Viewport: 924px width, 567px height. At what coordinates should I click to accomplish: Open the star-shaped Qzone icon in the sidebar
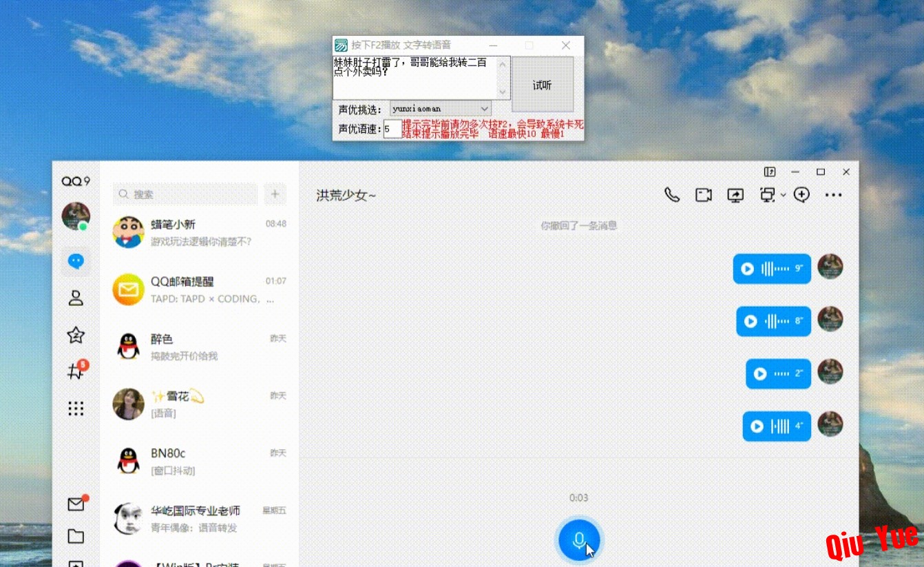[x=76, y=335]
